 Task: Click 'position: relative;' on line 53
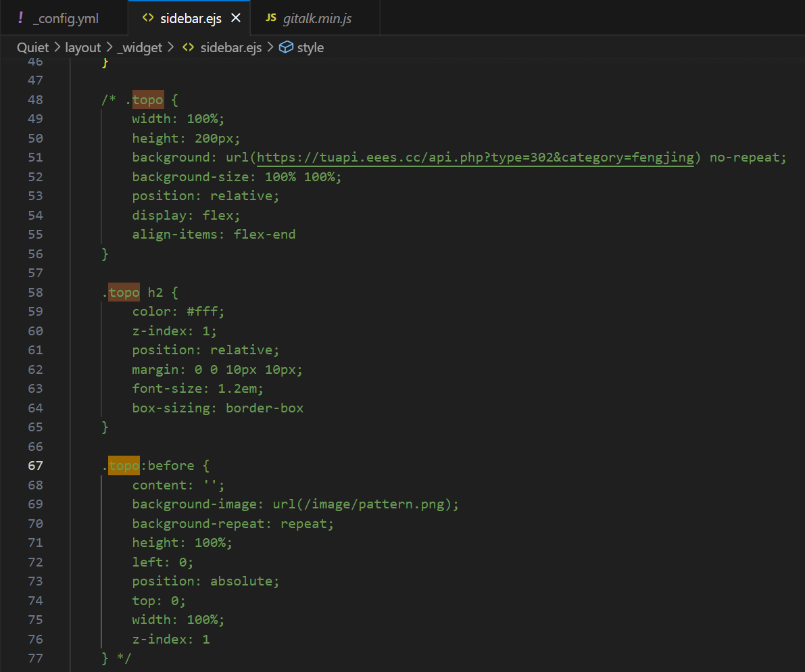(x=205, y=195)
